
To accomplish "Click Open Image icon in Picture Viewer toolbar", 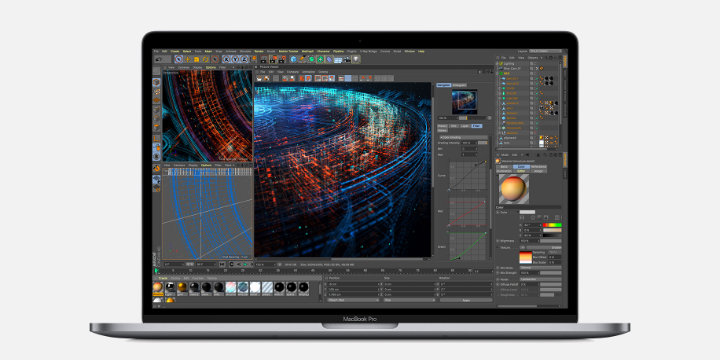I will coord(259,78).
